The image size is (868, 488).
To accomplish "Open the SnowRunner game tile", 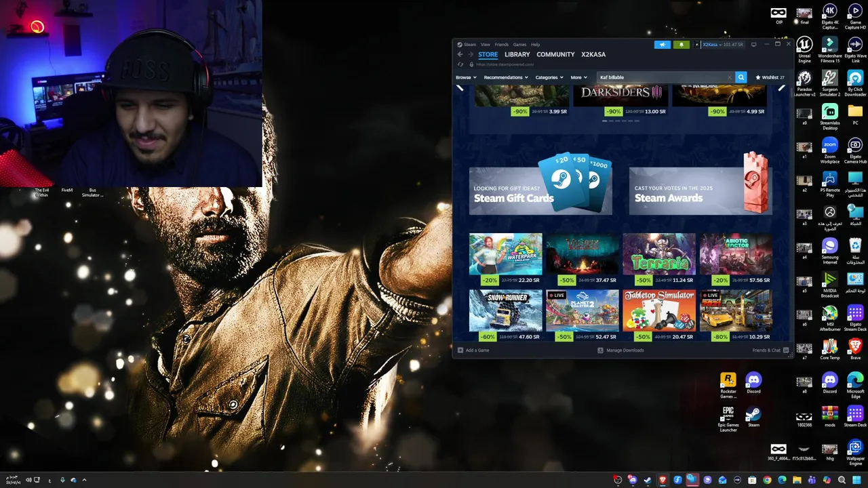I will (505, 316).
